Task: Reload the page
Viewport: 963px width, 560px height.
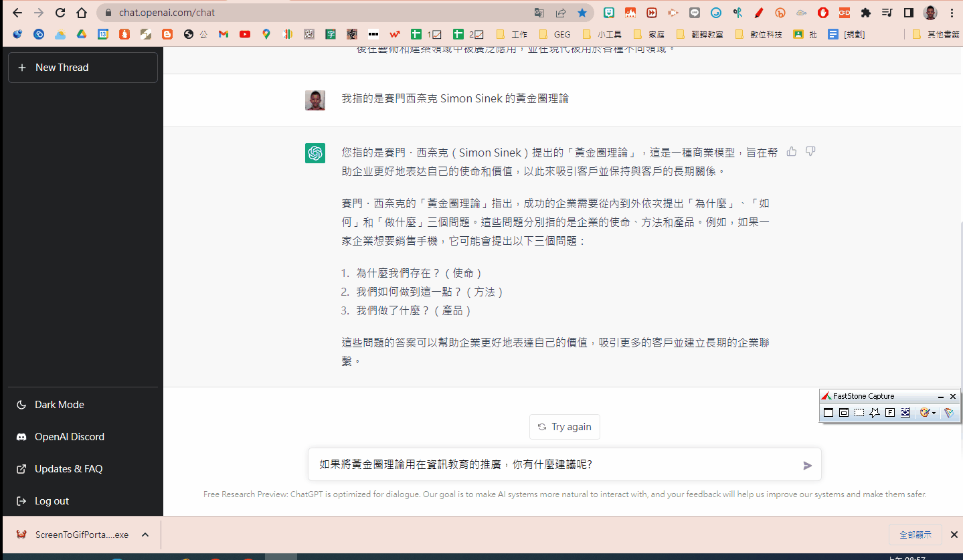Action: [60, 13]
